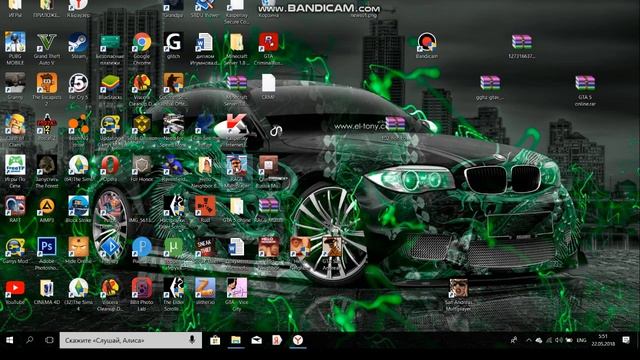Click the taskbar search magnifier icon
The width and height of the screenshot is (640, 360).
(29, 340)
